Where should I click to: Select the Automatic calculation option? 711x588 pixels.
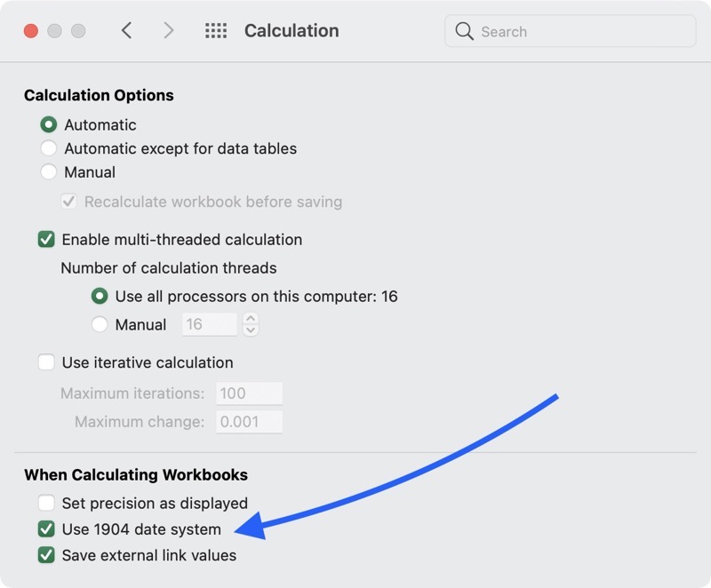tap(49, 125)
